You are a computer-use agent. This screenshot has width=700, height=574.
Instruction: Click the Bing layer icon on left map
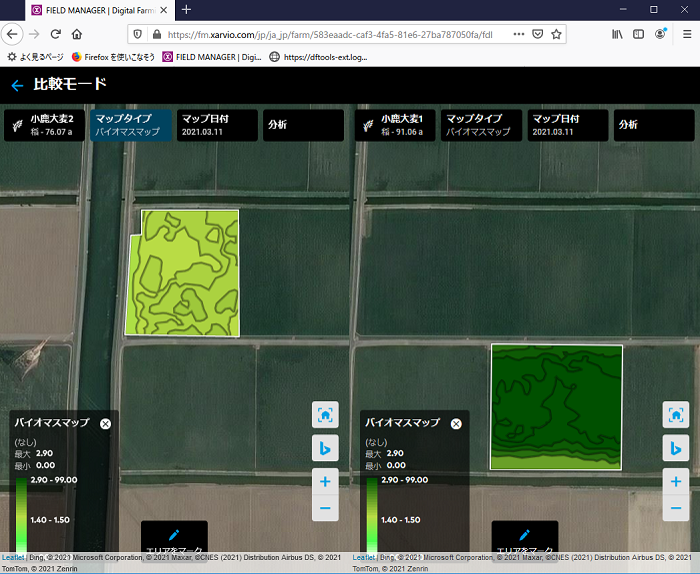325,448
